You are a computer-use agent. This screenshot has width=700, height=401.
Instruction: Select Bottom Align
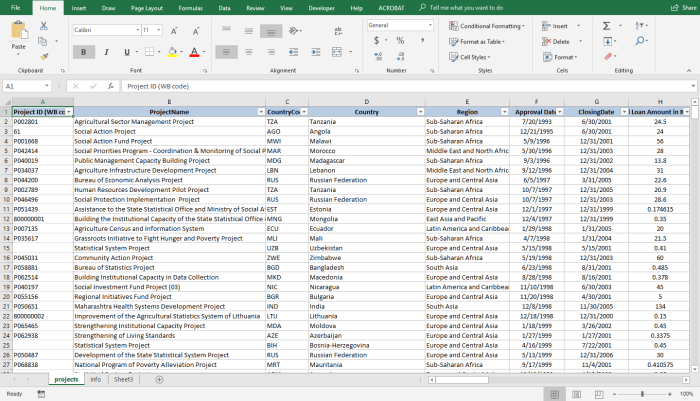(271, 31)
